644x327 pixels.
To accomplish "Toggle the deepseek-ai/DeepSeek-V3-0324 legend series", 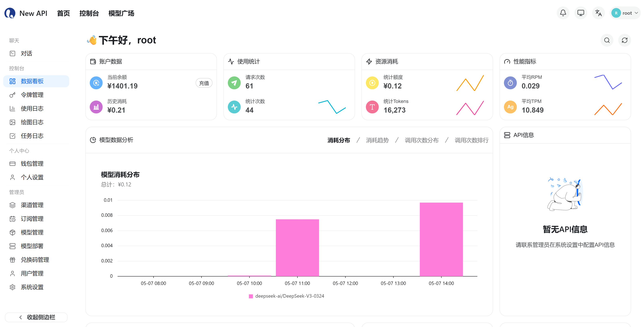I will coord(287,296).
